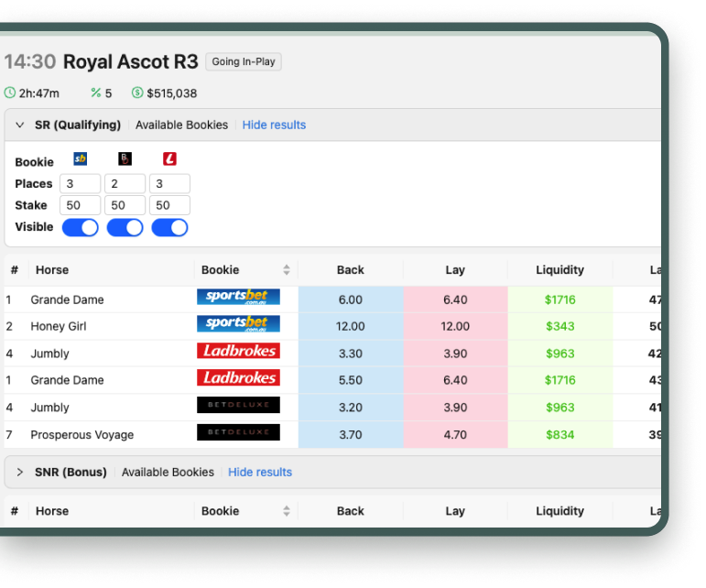Click Hide results in SNR (Bonus)
Screen dimensions: 706x588
click(260, 472)
